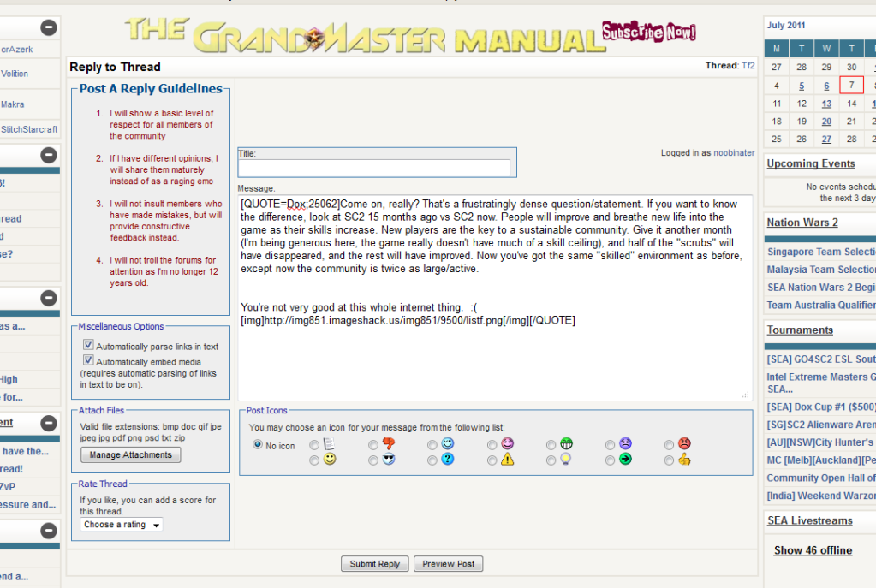Toggle Automatically parse links in text checkbox
The height and width of the screenshot is (588, 876).
tap(88, 345)
